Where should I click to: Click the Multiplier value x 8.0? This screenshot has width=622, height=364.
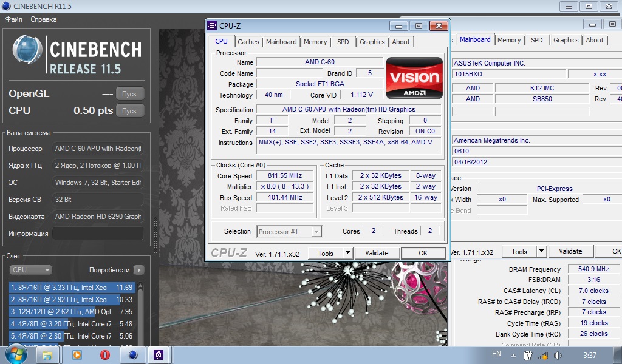point(285,187)
